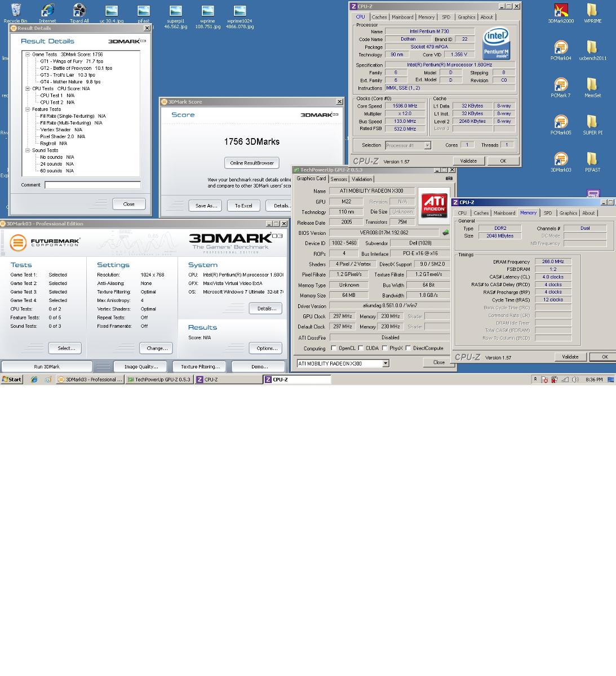
Task: Open the superpi1 46.562.jpg image file
Action: pyautogui.click(x=176, y=16)
